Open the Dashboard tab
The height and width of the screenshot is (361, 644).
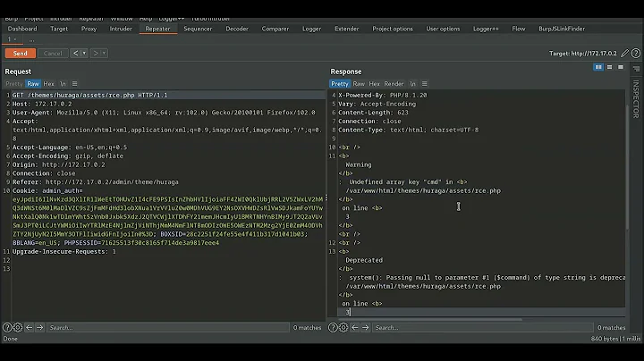(22, 29)
